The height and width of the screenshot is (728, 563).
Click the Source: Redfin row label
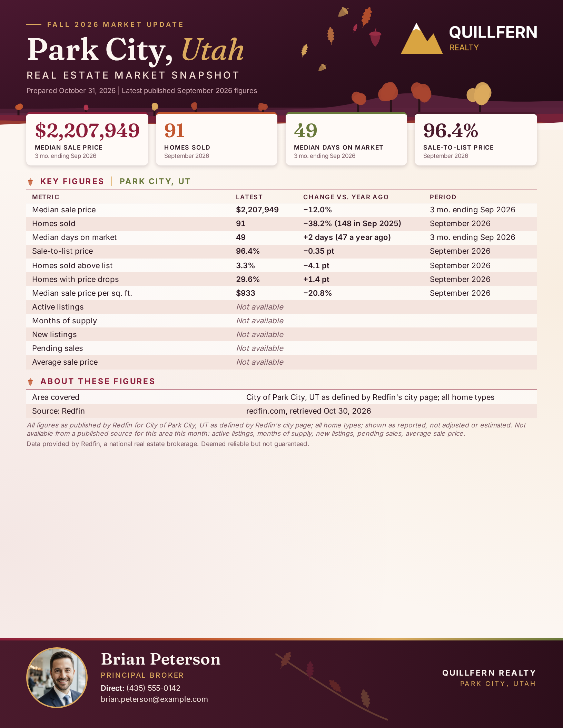[58, 411]
